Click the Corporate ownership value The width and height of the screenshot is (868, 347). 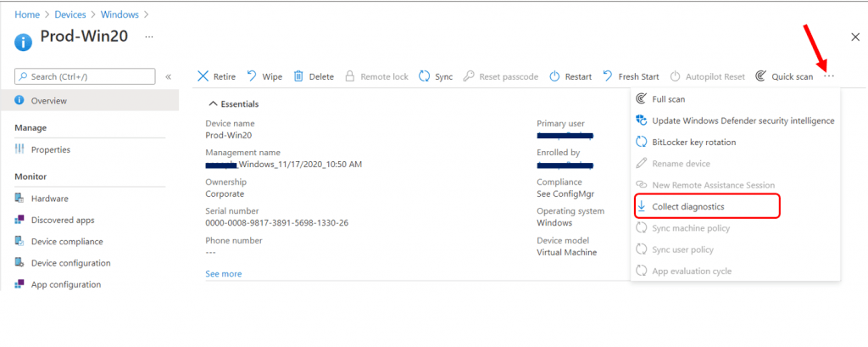pos(225,194)
